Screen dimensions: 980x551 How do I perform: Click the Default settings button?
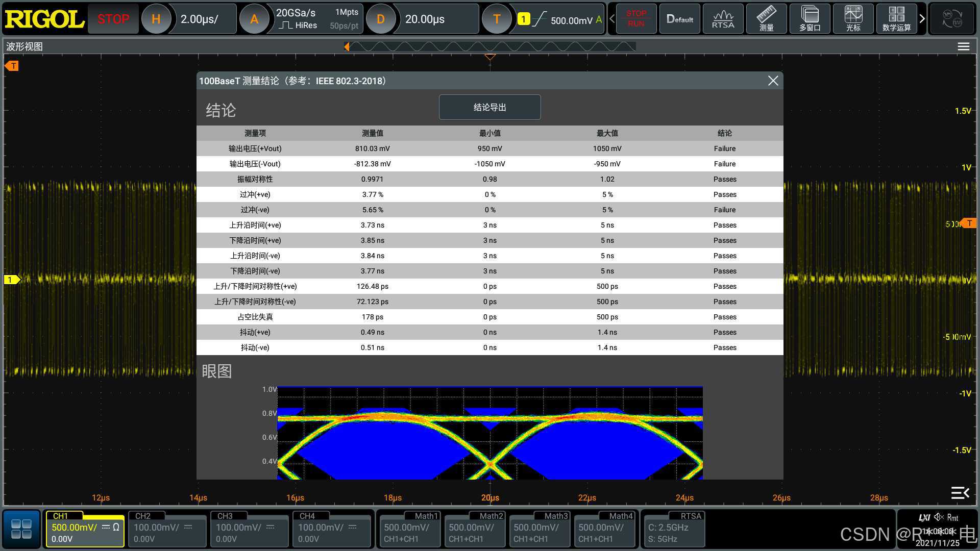tap(679, 19)
